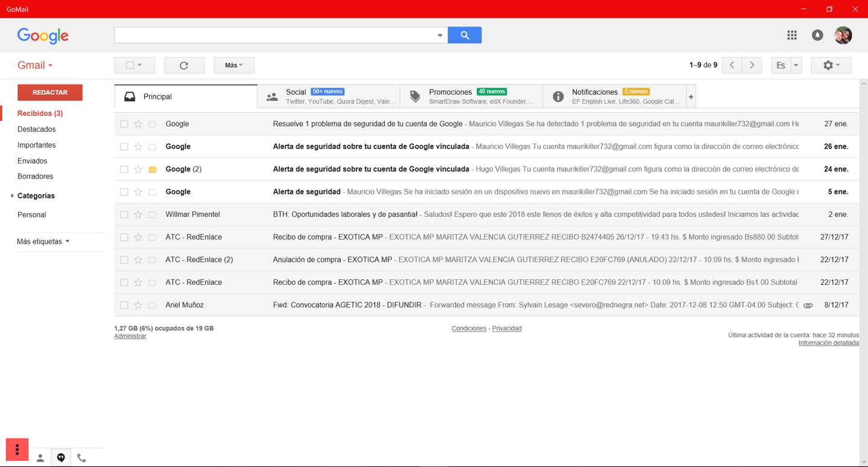This screenshot has width=868, height=467.
Task: Open the Personal label
Action: pos(31,215)
